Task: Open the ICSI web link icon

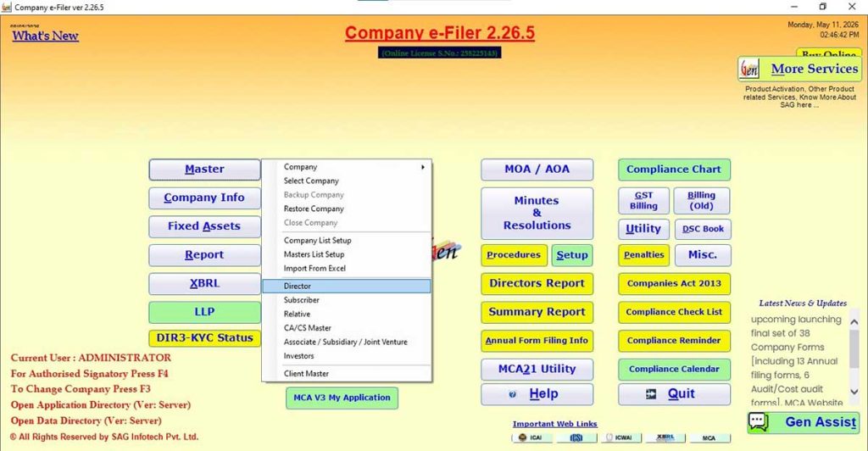Action: coord(576,437)
